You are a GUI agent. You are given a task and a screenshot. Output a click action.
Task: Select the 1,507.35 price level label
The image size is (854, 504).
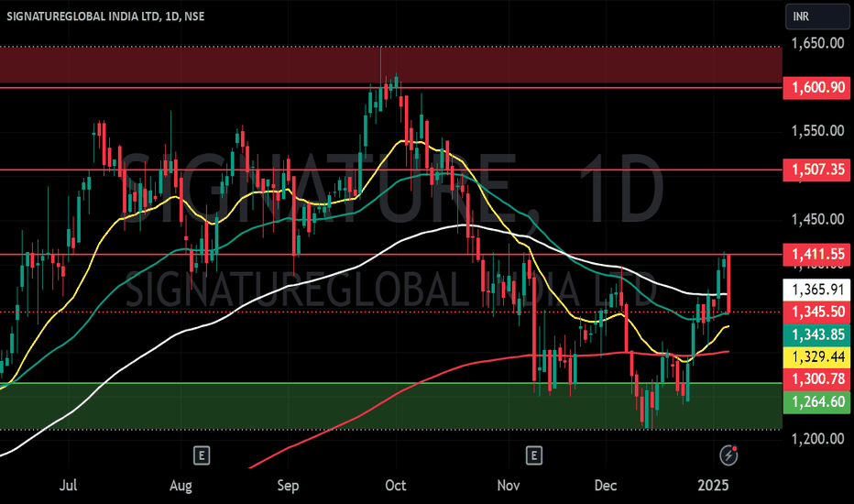coord(816,170)
